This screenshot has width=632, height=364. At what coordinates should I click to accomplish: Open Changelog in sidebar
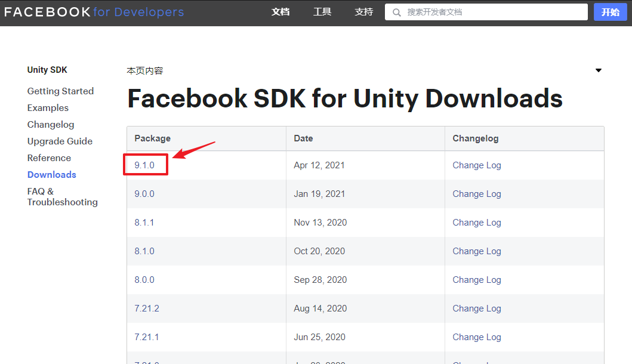point(51,125)
